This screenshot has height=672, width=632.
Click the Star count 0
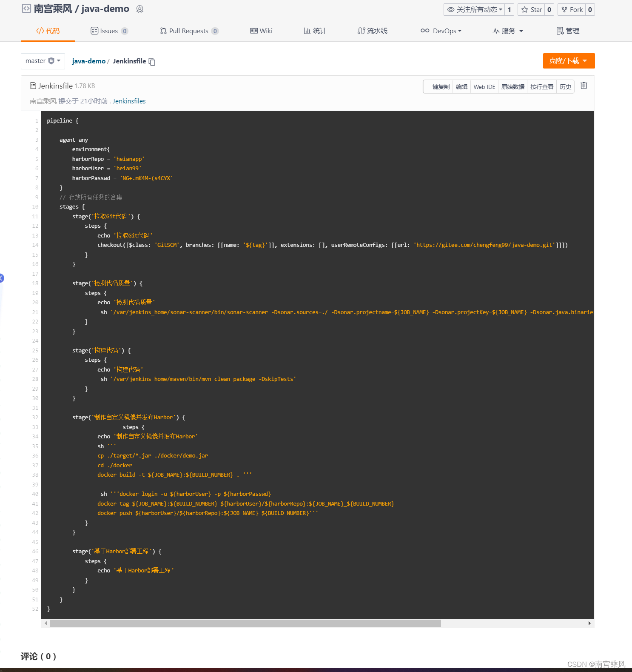tap(549, 9)
